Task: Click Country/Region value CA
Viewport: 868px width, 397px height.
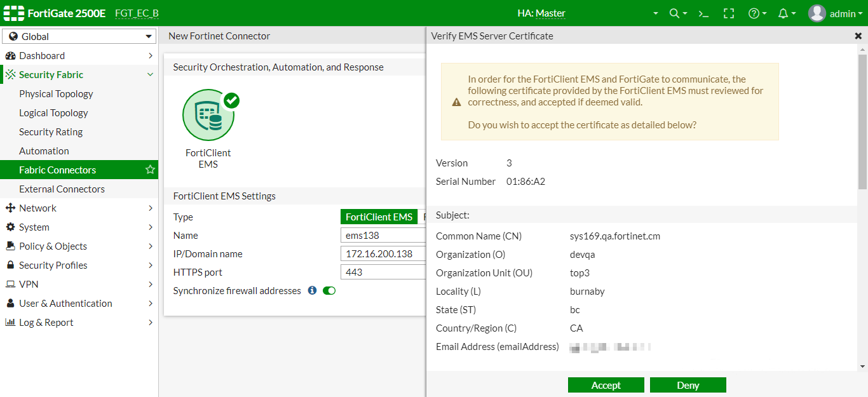Action: coord(576,328)
